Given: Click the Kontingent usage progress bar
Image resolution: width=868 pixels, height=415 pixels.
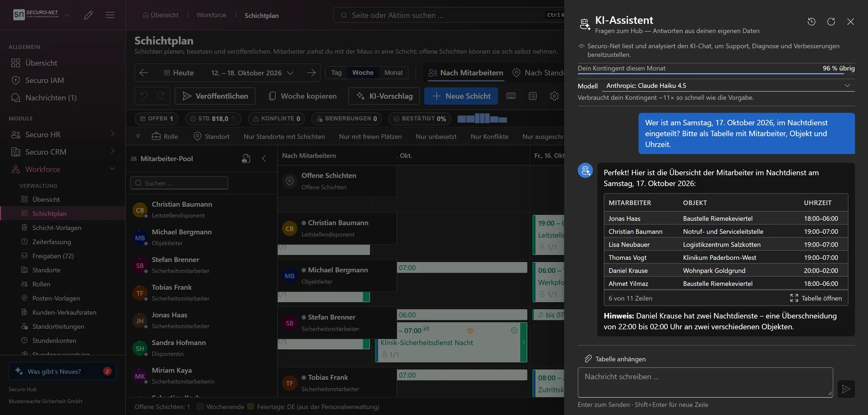Looking at the screenshot, I should tap(716, 74).
